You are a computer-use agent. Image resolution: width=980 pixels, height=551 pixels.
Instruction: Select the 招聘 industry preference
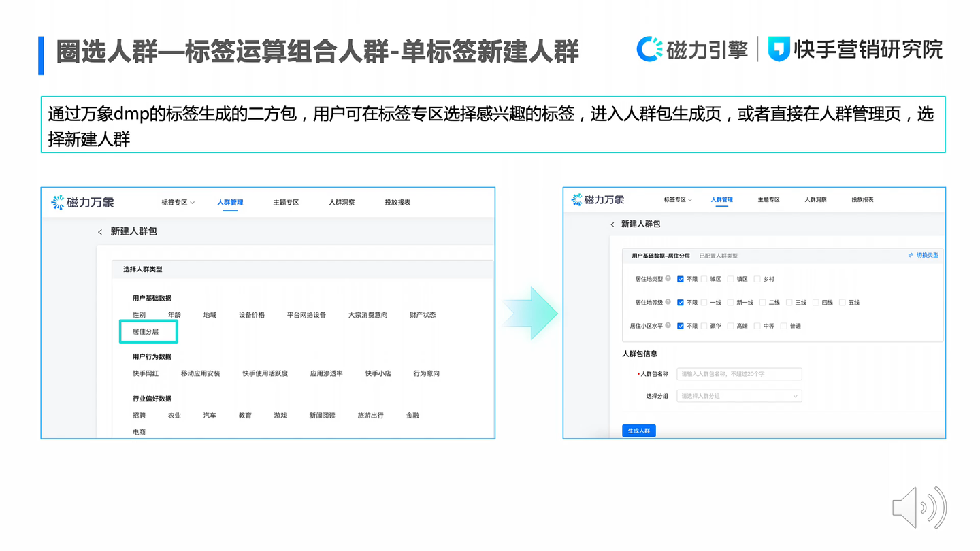coord(139,416)
